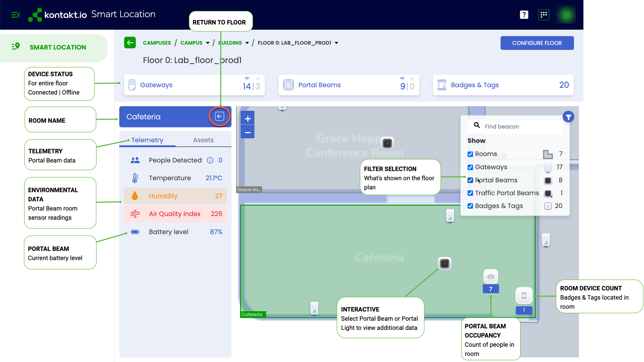Select the Air Quality Index 226 row
This screenshot has width=644, height=362.
pos(175,214)
